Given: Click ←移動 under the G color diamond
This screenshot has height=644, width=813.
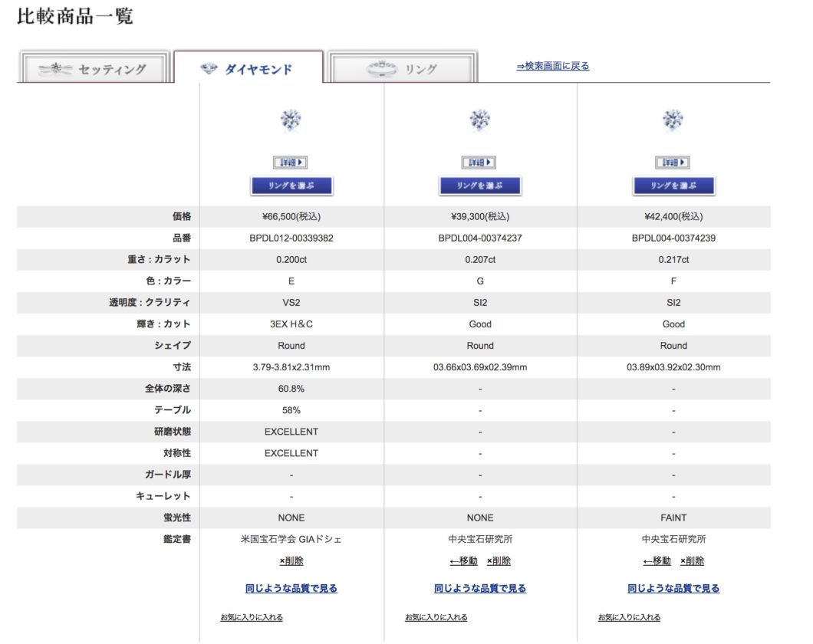Looking at the screenshot, I should (x=464, y=561).
